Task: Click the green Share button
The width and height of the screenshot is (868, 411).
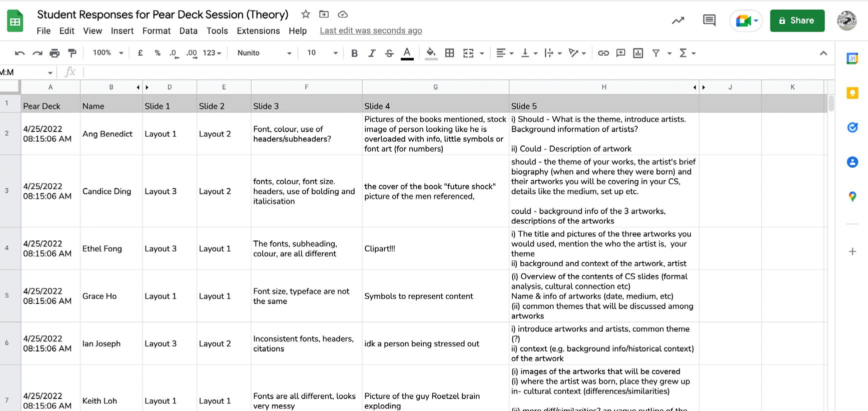Action: pos(797,20)
